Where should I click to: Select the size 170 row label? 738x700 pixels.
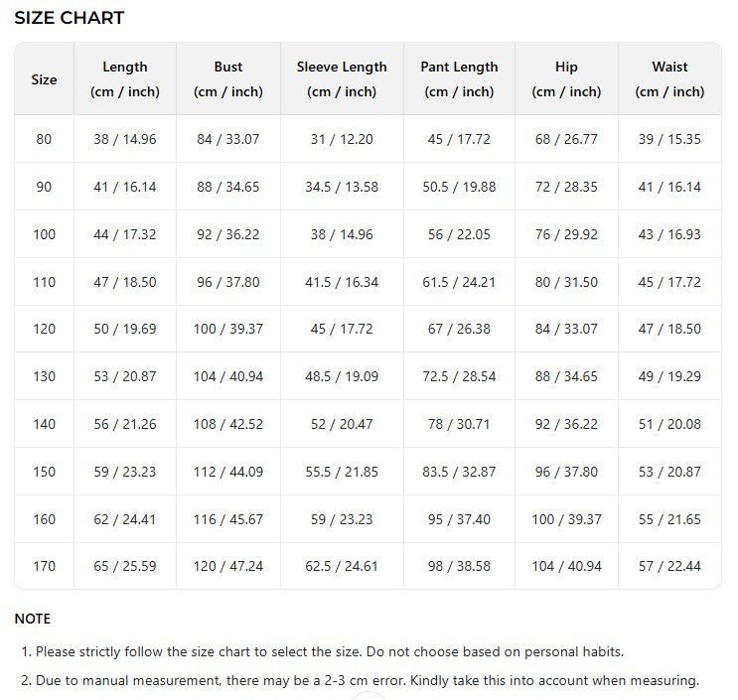click(x=44, y=566)
